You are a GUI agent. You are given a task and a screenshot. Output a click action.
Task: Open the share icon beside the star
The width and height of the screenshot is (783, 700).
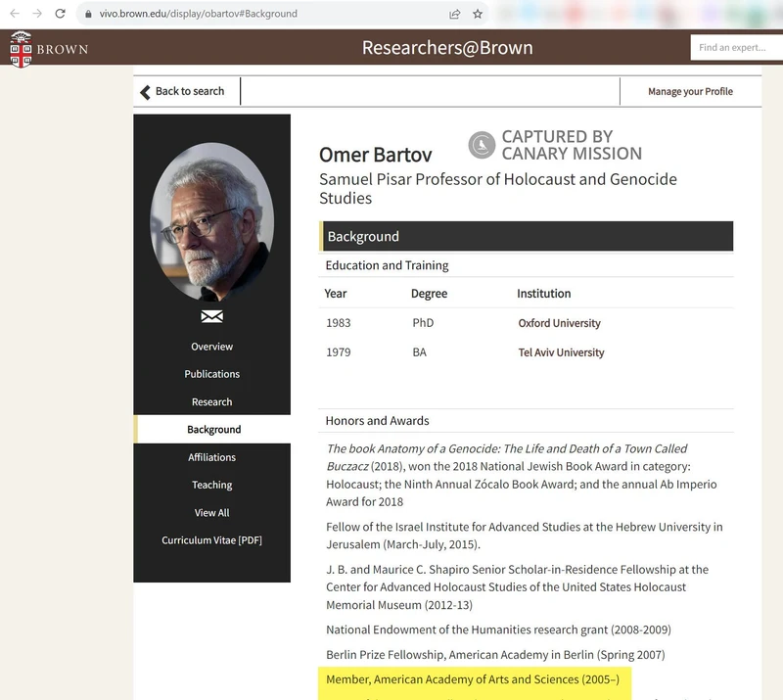pyautogui.click(x=452, y=14)
